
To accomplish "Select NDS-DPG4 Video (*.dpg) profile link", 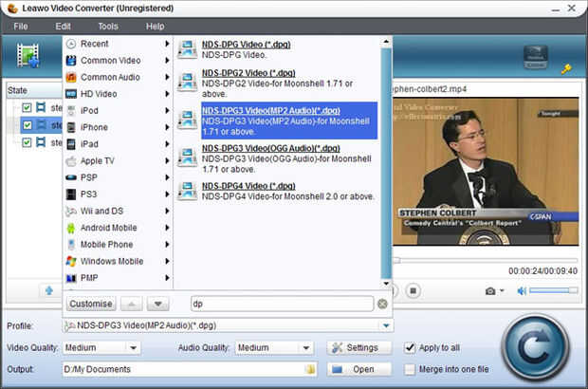I will point(248,186).
